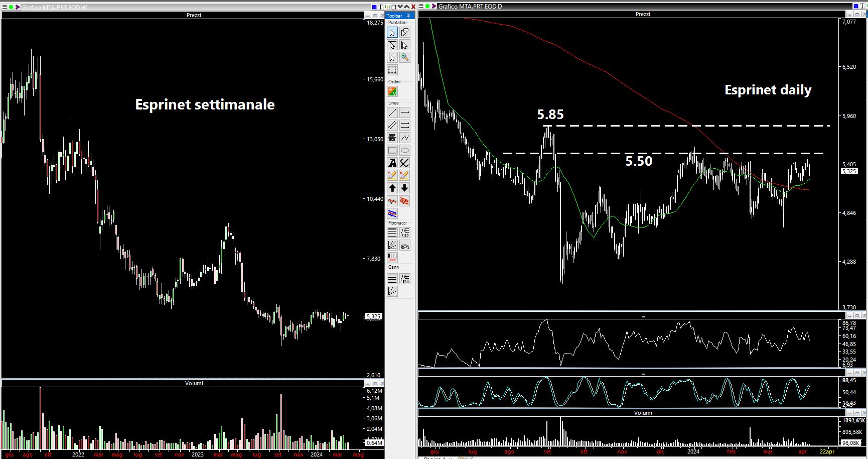Choose the Gann lines tool
This screenshot has height=459, width=868.
point(392,278)
